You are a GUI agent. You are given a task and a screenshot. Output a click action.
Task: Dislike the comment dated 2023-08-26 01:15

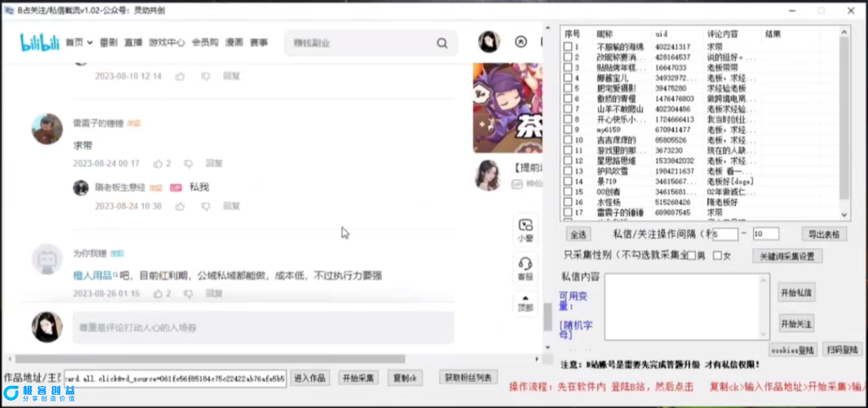click(x=188, y=294)
